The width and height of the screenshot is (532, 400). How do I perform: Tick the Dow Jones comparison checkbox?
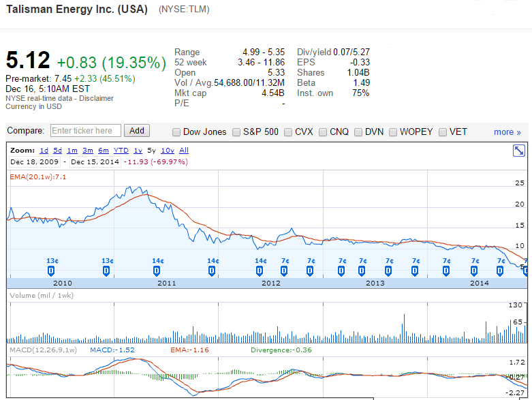176,132
